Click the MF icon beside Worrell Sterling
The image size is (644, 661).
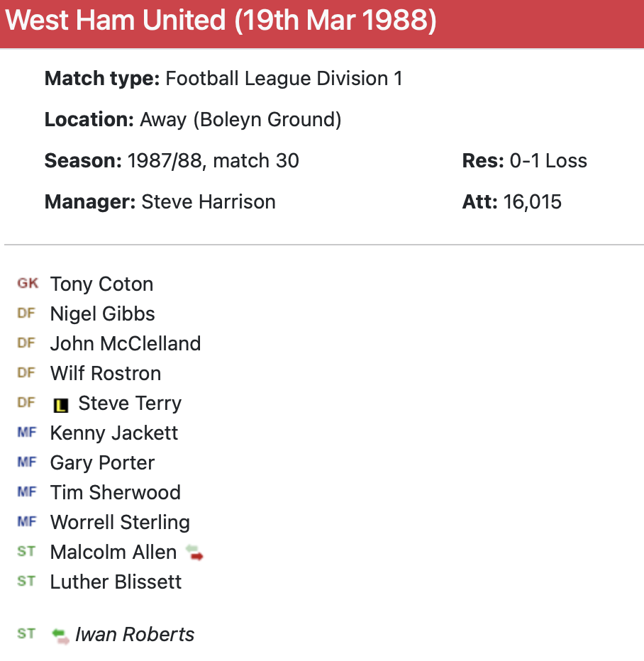pyautogui.click(x=26, y=522)
